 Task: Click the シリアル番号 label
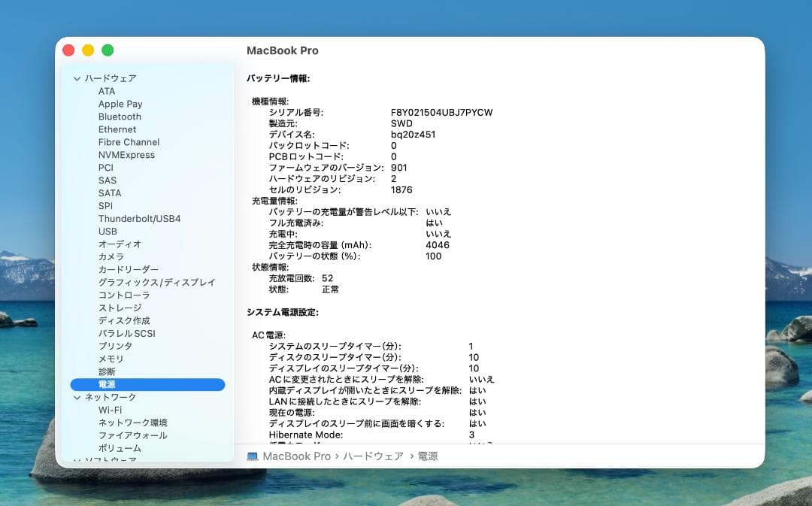click(x=295, y=112)
